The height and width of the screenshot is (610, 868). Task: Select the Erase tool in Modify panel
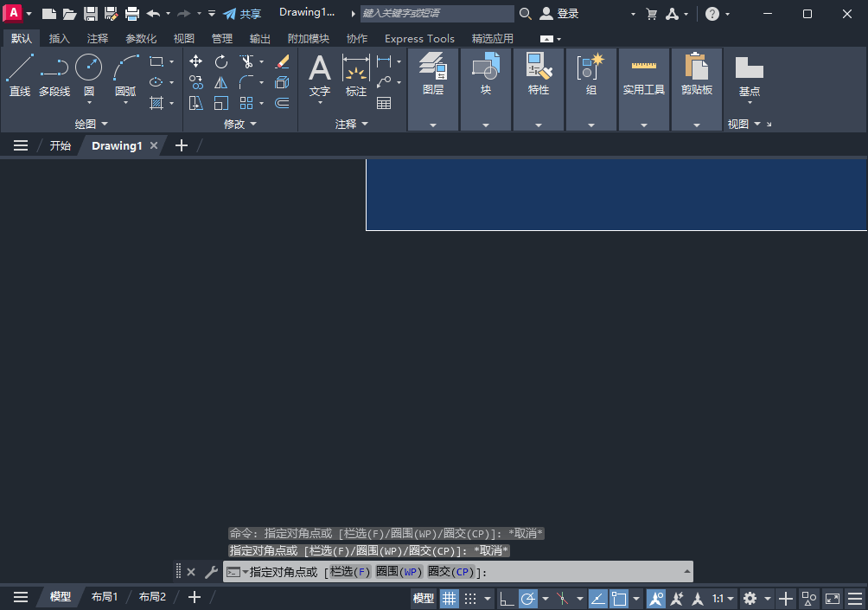click(x=282, y=61)
